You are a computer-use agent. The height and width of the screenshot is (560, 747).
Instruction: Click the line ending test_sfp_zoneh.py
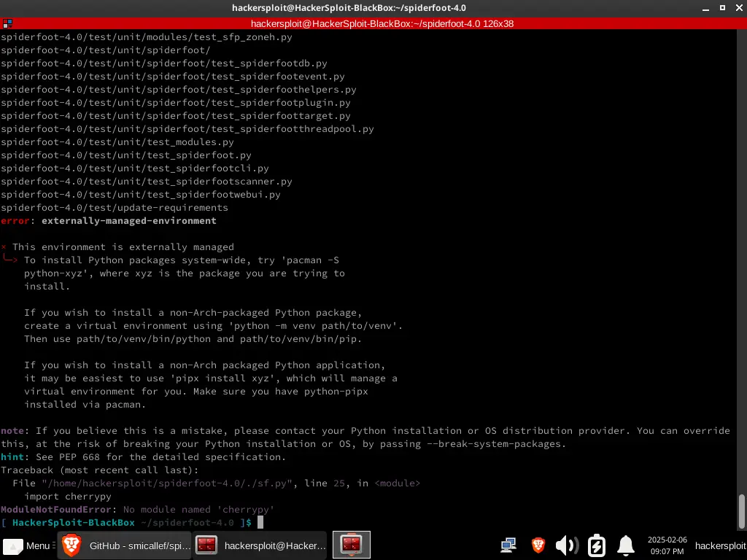point(146,37)
